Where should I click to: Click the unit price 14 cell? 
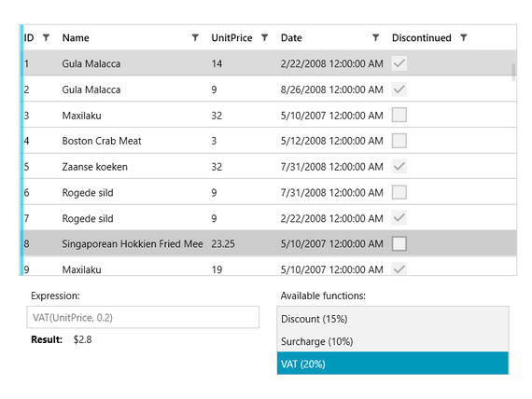pos(217,63)
